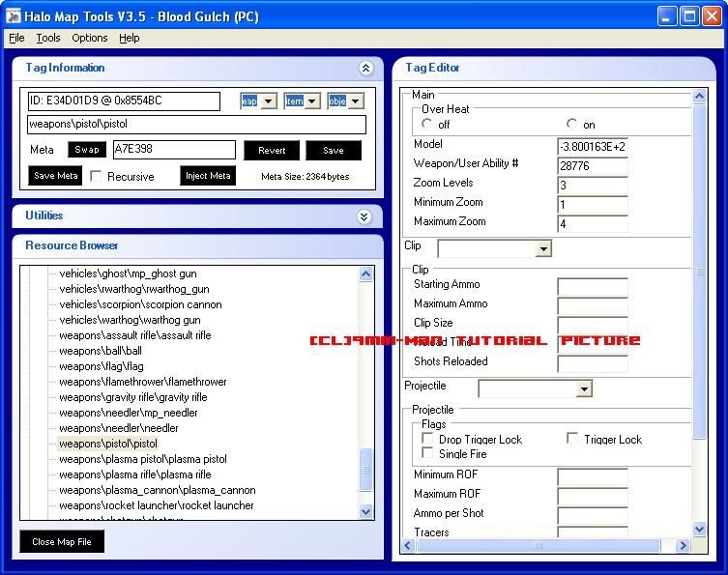Select weapons\needler\mp_needler item
Screen dimensions: 728x575
[x=129, y=413]
